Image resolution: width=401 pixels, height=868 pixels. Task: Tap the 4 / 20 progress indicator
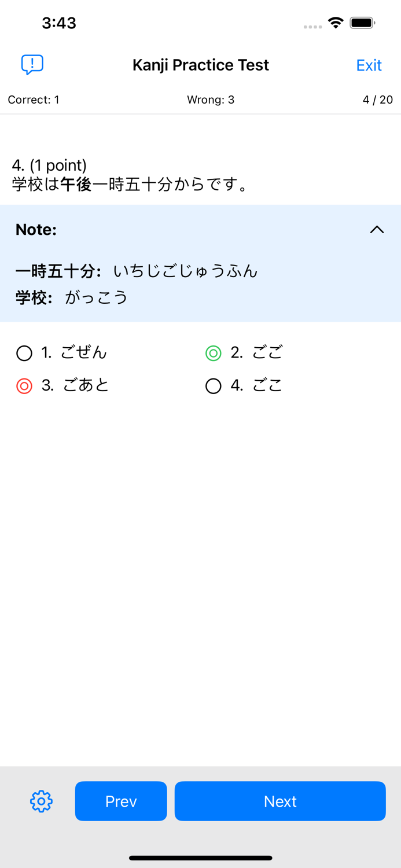[x=377, y=100]
